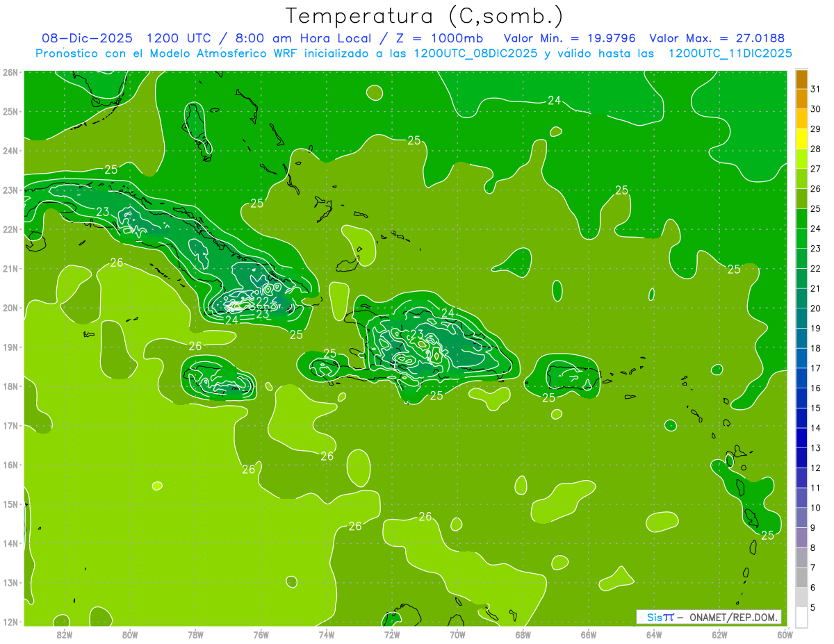
Task: Click the "21N" latitude axis label
Action: coord(10,269)
